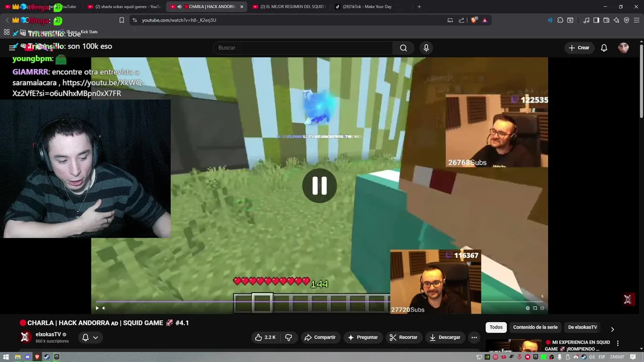Open Brave Rewards triangle icon

point(485,20)
